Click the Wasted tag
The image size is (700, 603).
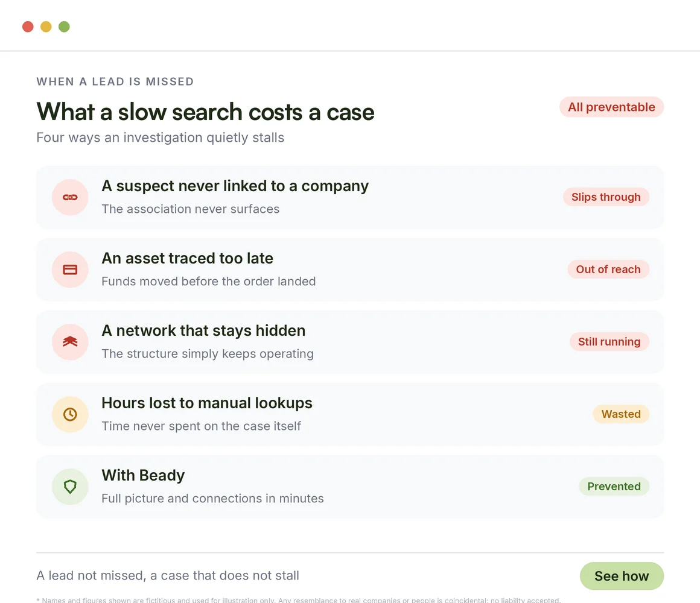coord(620,414)
